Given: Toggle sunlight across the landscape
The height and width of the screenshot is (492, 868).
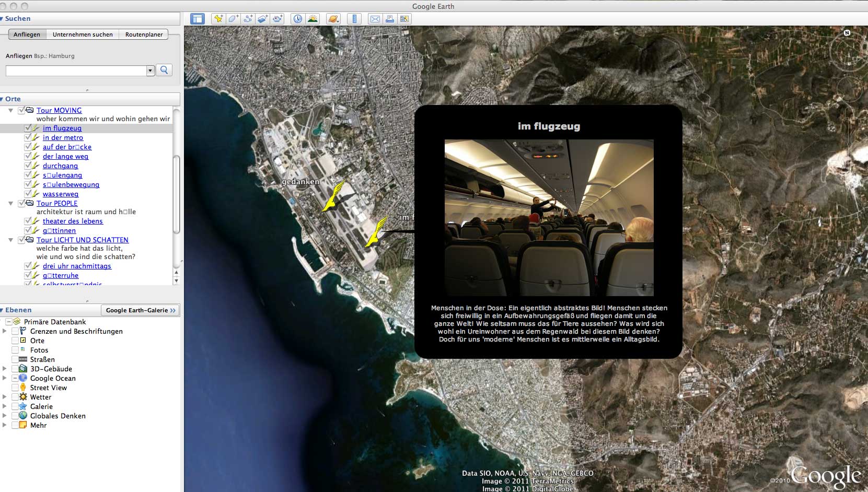Looking at the screenshot, I should 313,19.
